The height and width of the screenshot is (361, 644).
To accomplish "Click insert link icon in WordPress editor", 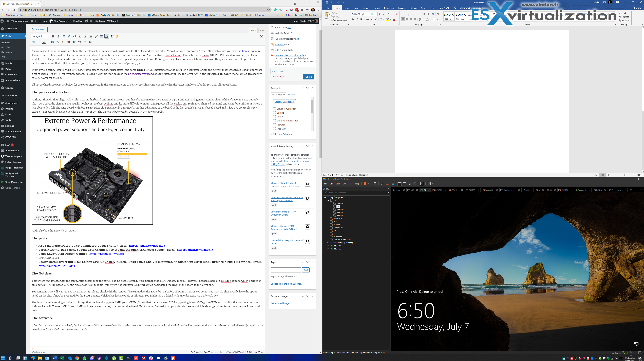I will (96, 36).
